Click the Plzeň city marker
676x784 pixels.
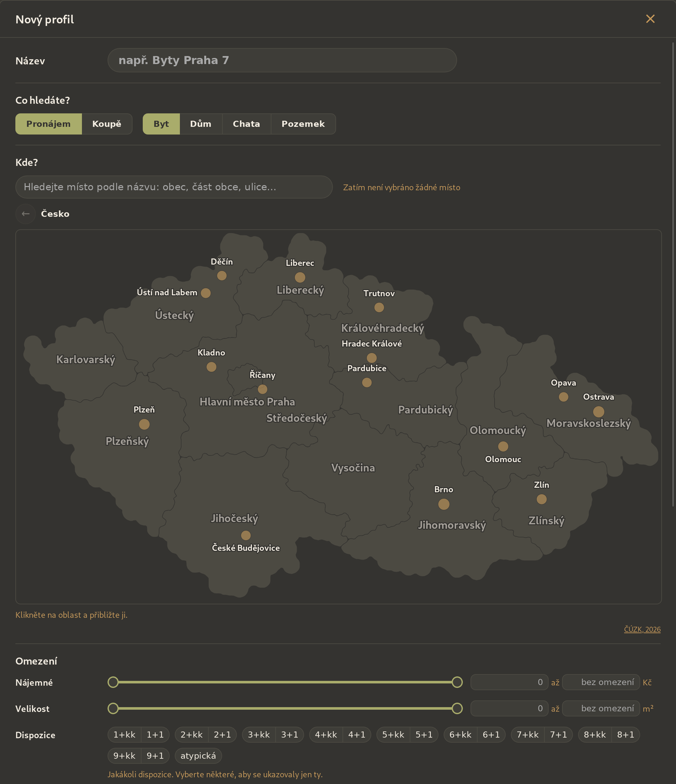[x=144, y=424]
